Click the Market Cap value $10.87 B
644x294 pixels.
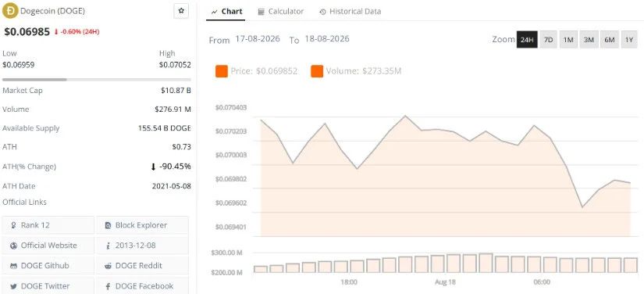pyautogui.click(x=176, y=90)
